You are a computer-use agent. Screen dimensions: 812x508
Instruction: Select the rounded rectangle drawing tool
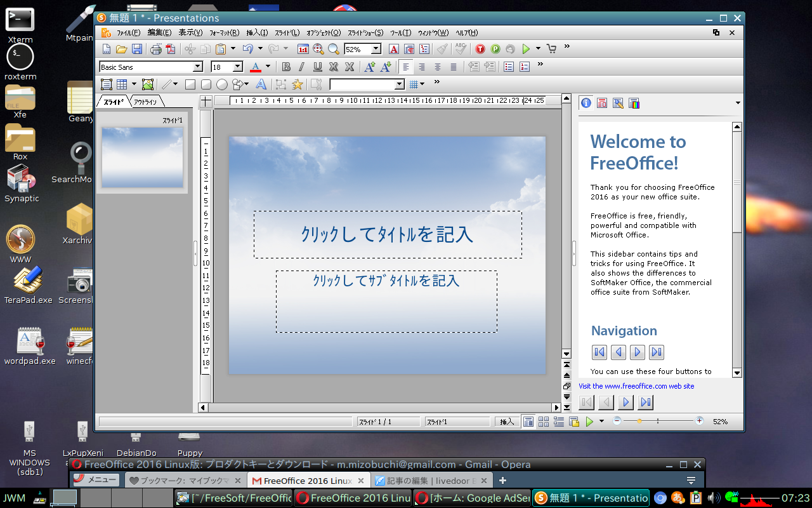click(206, 84)
